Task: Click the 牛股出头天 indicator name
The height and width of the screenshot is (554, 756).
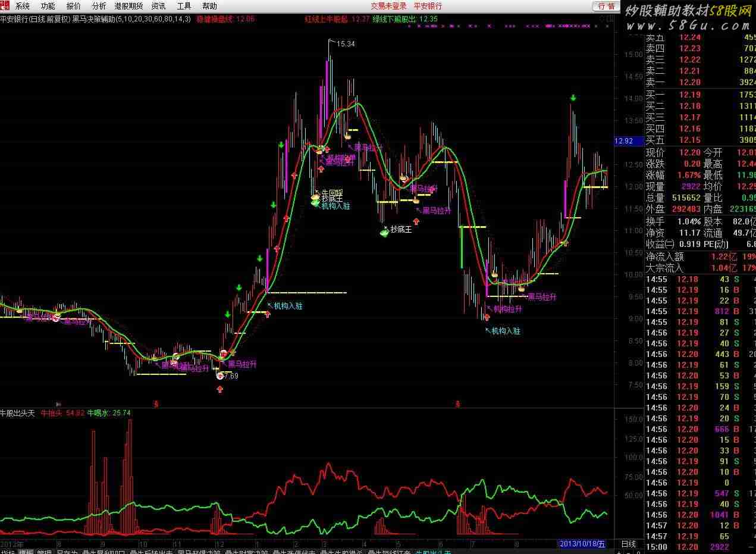Action: pos(18,412)
